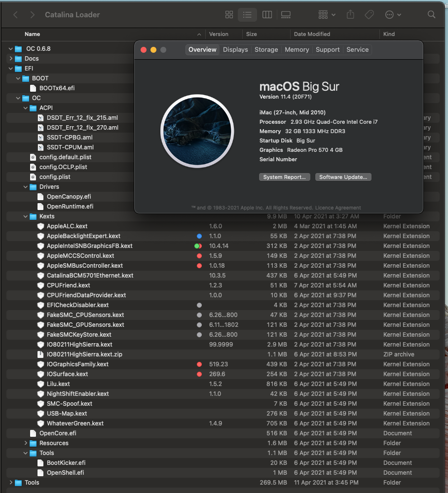Switch Finder to column view
Image resolution: width=448 pixels, height=493 pixels.
267,15
